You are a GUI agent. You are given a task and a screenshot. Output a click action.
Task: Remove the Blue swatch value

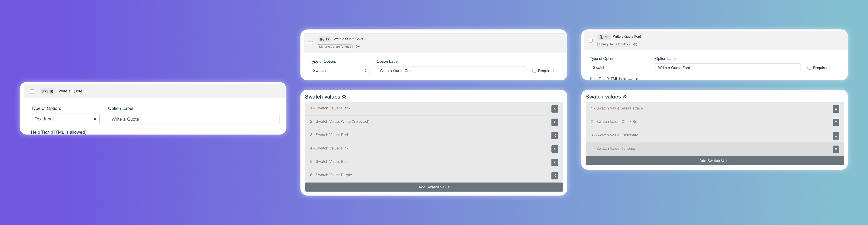coord(555,162)
